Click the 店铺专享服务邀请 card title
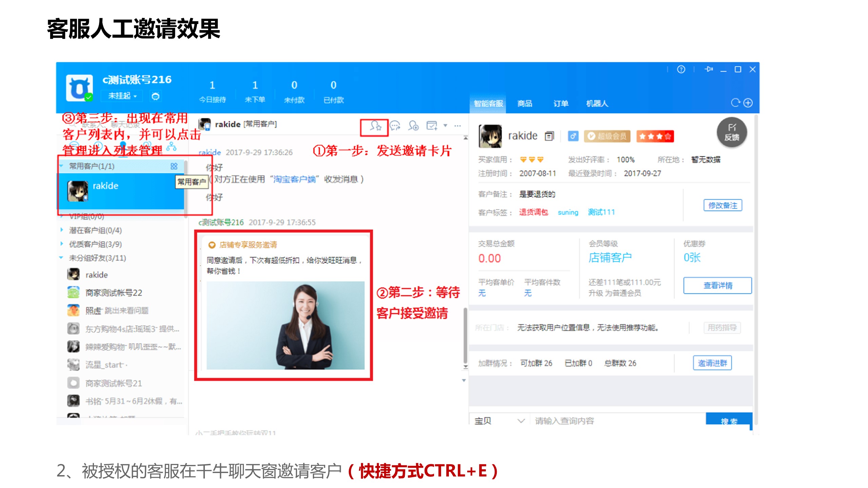This screenshot has width=868, height=488. (248, 245)
